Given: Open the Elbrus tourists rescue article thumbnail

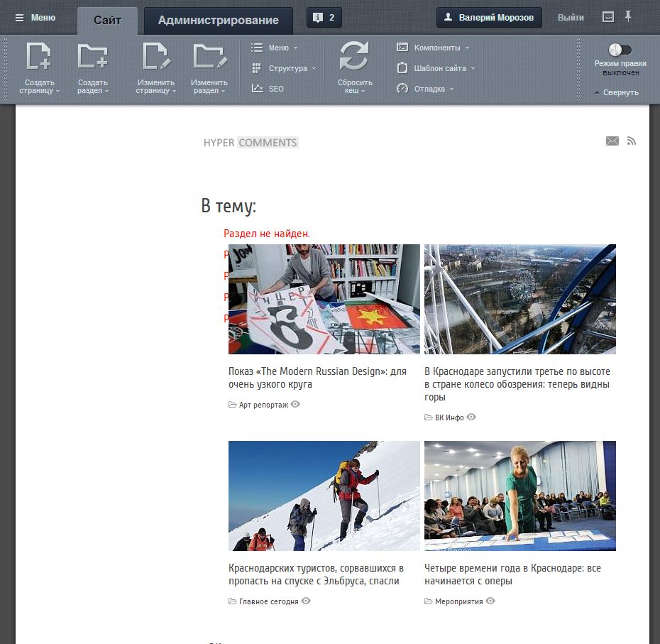Looking at the screenshot, I should click(x=324, y=496).
